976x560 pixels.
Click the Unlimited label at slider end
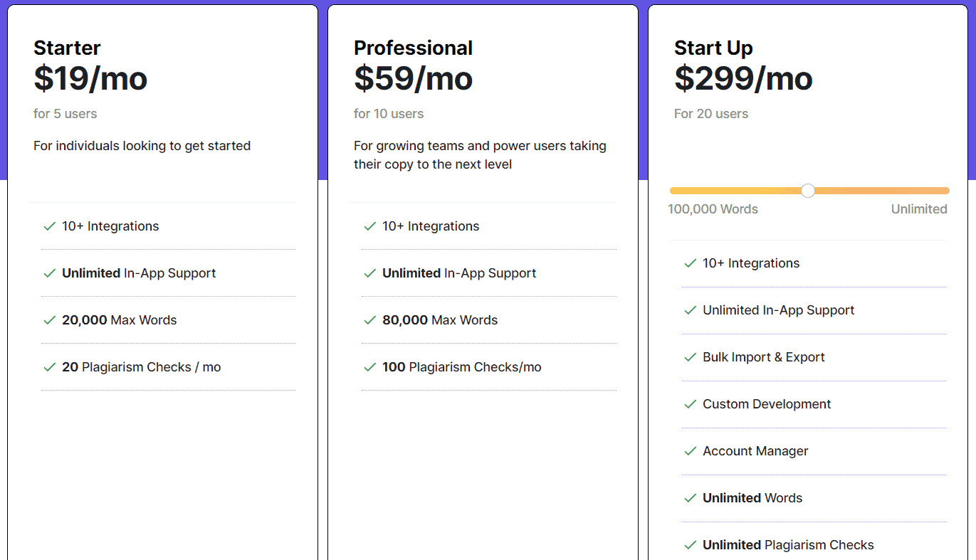point(919,209)
